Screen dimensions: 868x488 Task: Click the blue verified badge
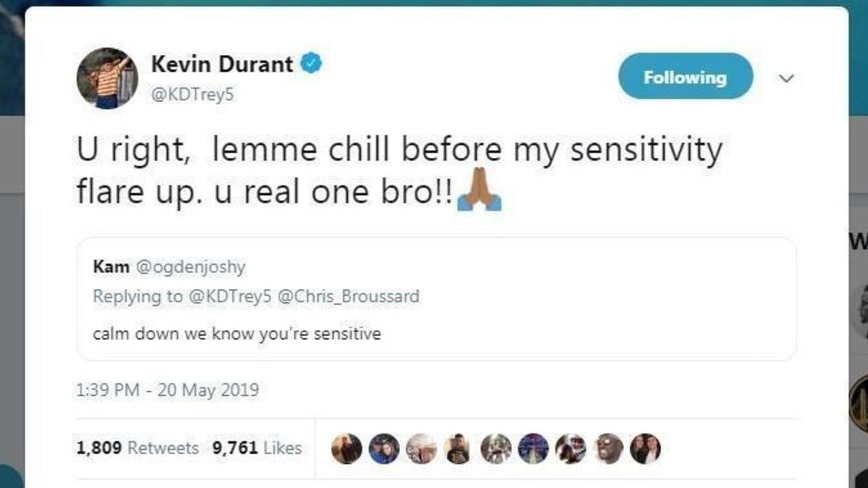pos(311,64)
